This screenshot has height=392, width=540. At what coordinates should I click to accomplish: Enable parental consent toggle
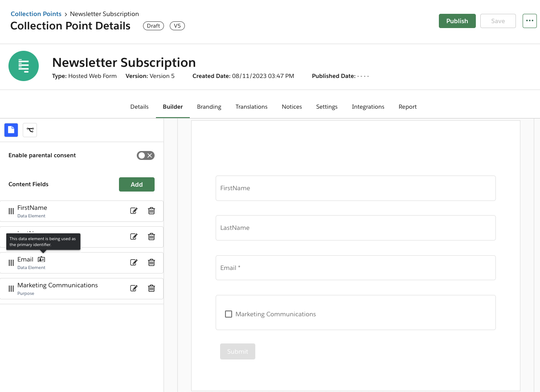coord(146,155)
